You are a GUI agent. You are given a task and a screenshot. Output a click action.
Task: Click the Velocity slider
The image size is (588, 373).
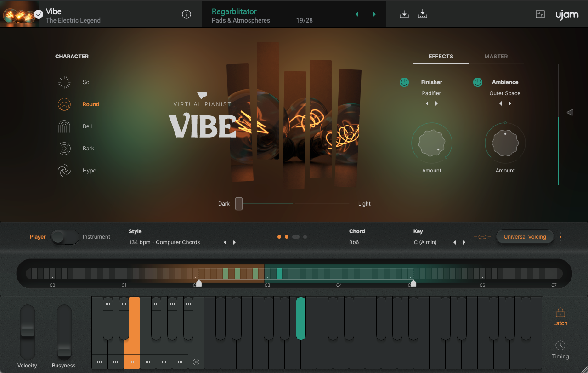[28, 332]
